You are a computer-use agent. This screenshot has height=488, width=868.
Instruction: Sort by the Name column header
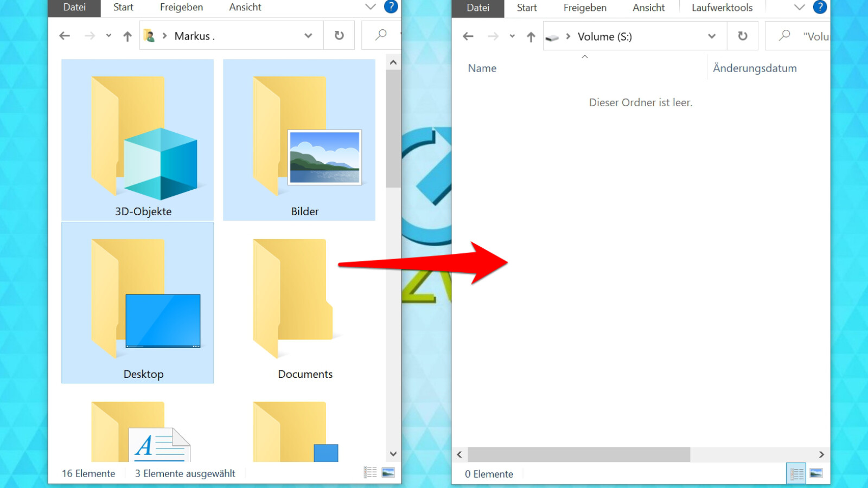pyautogui.click(x=482, y=68)
